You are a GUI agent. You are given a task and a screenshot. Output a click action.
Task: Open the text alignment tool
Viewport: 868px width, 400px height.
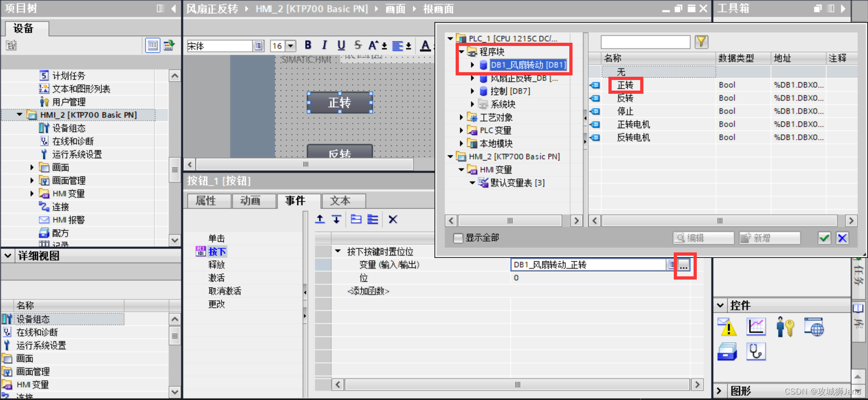(401, 46)
